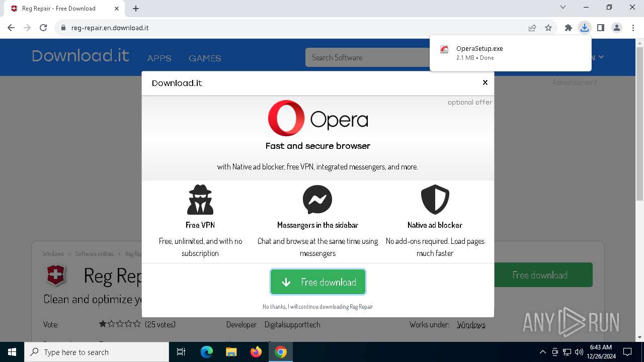Close the Reg Repair tab

(x=117, y=9)
